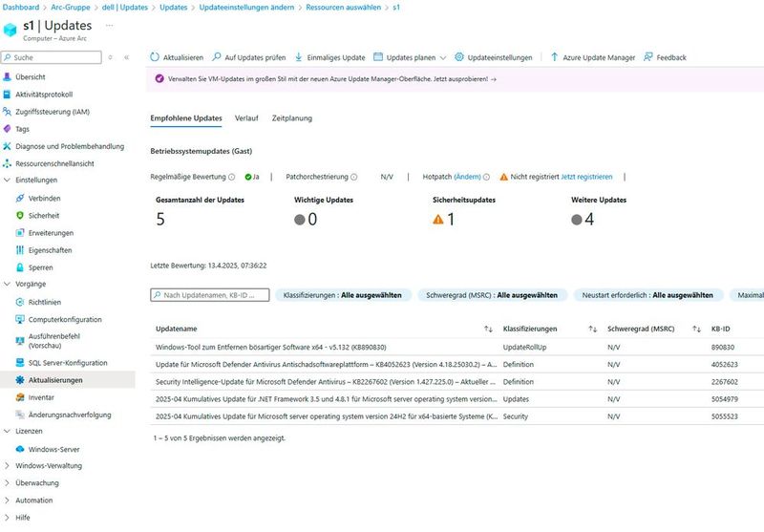Click the Inventar icon
Screen dimensions: 764x532
click(20, 397)
